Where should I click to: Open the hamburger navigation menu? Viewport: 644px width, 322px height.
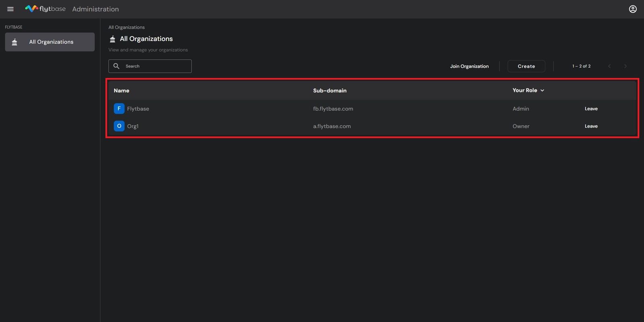(x=10, y=9)
